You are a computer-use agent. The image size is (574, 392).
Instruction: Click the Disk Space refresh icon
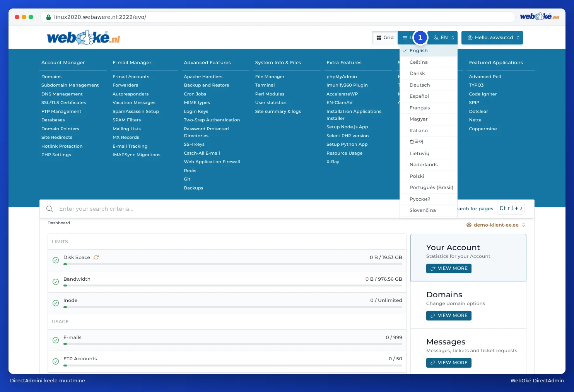(x=96, y=257)
